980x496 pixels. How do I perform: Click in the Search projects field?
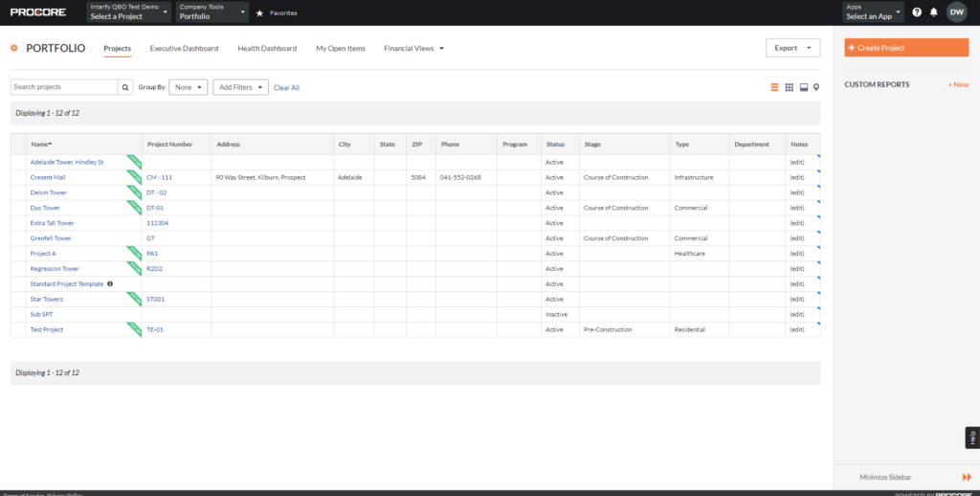tap(63, 87)
